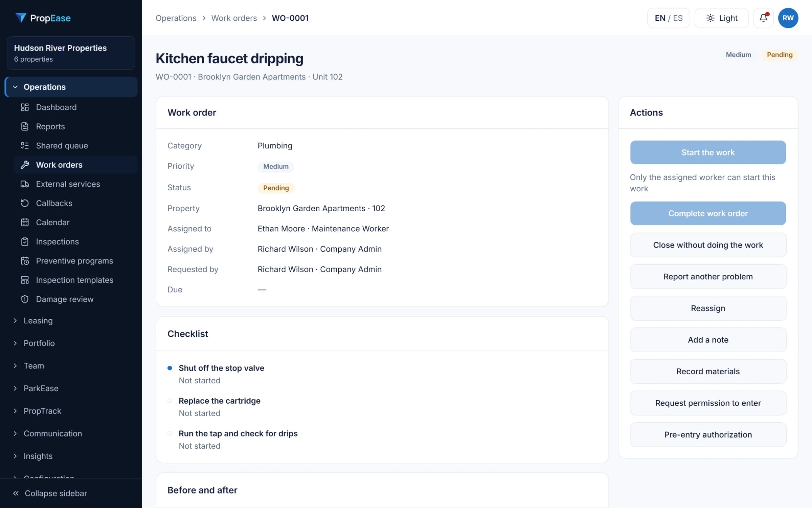The width and height of the screenshot is (812, 508).
Task: Open the Hudson River Properties company selector
Action: coord(71,53)
